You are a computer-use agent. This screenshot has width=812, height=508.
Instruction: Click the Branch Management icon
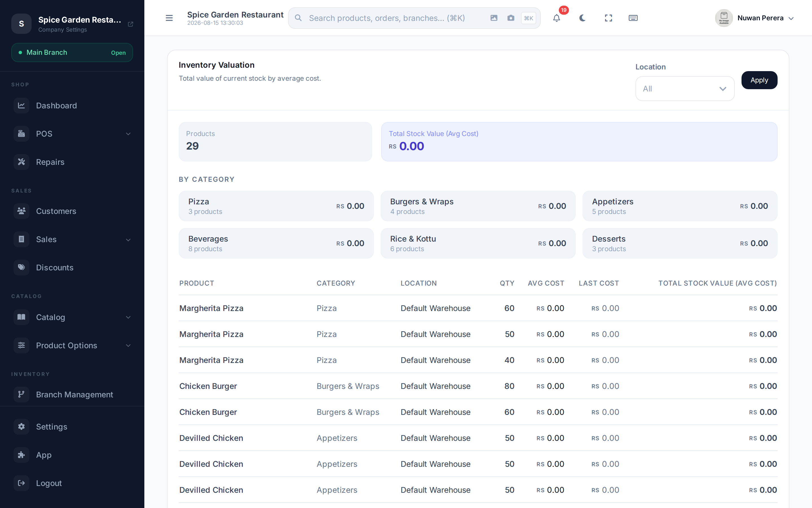(x=21, y=395)
